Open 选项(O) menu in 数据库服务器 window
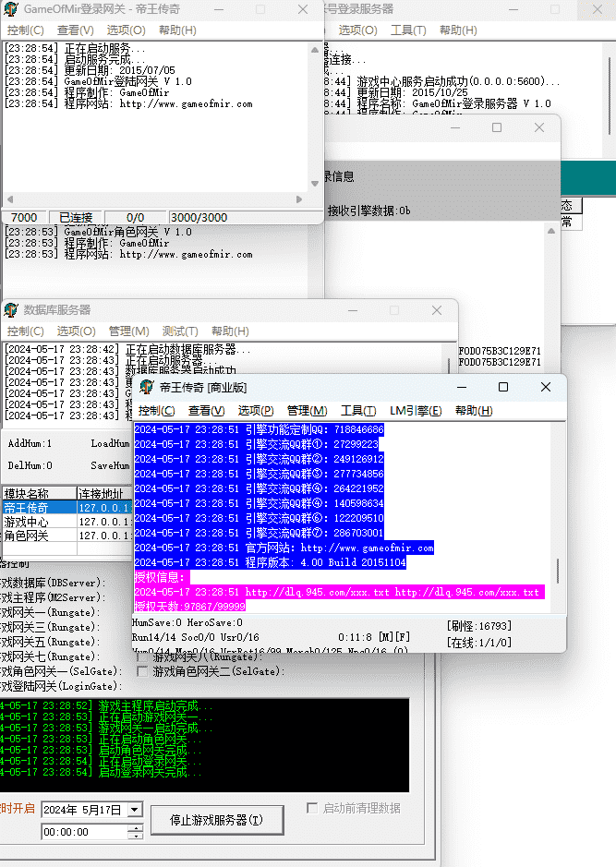Viewport: 616px width, 867px height. (77, 331)
